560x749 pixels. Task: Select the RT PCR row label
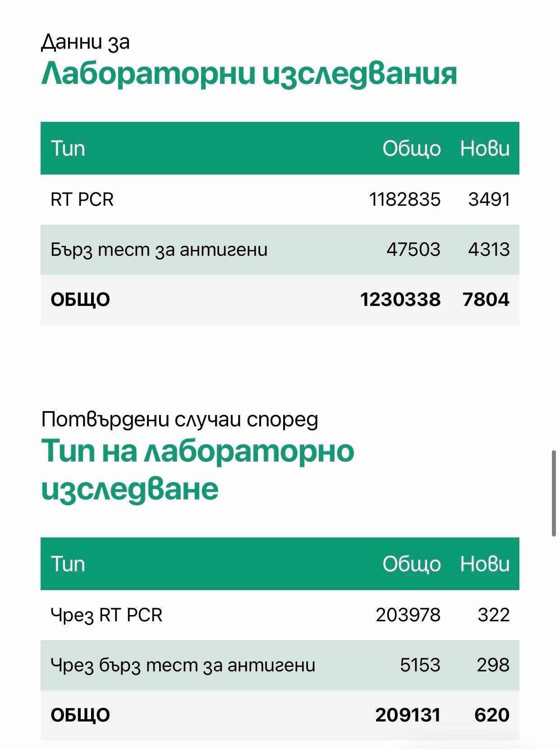click(x=82, y=199)
